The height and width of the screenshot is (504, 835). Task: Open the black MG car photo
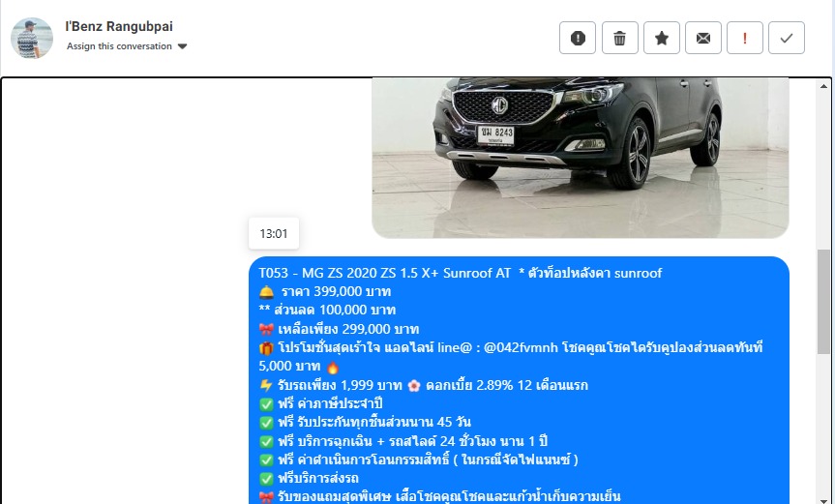click(x=580, y=158)
